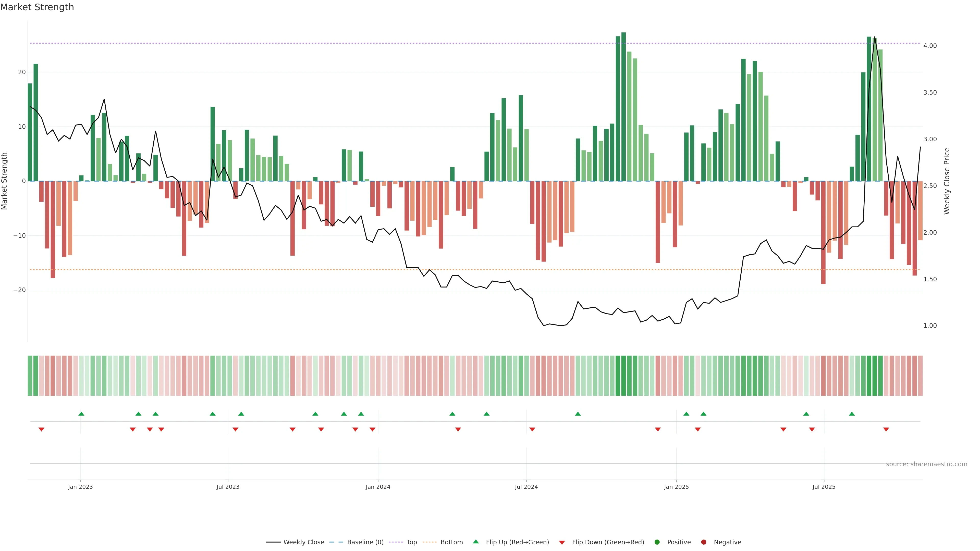The image size is (980, 551).
Task: Click the rightmost red flip-down triangle marker
Action: 886,429
